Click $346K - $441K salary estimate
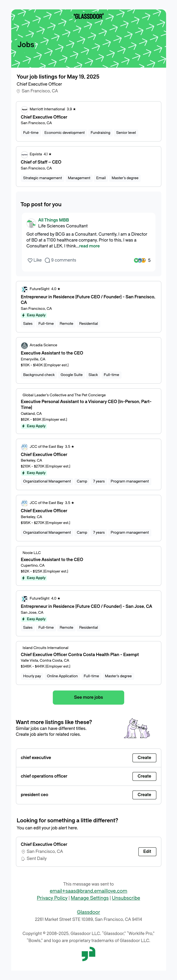Screen dimensions: 177x980 tap(45, 667)
